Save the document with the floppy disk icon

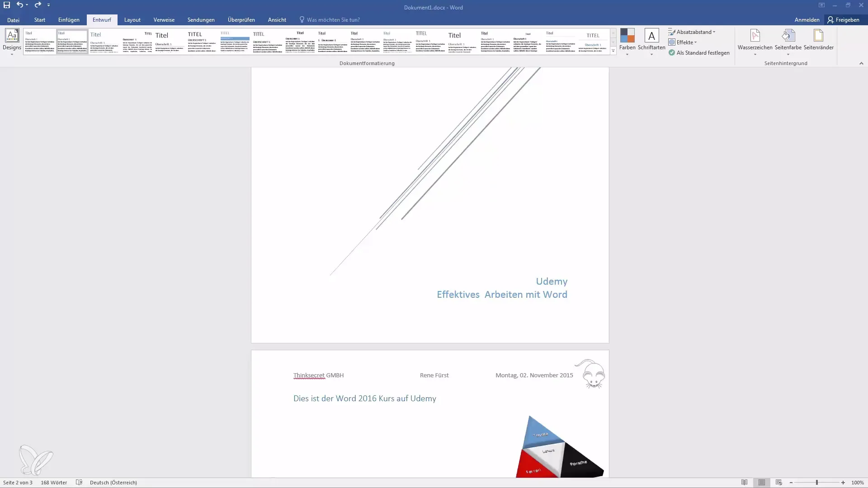pos(7,5)
